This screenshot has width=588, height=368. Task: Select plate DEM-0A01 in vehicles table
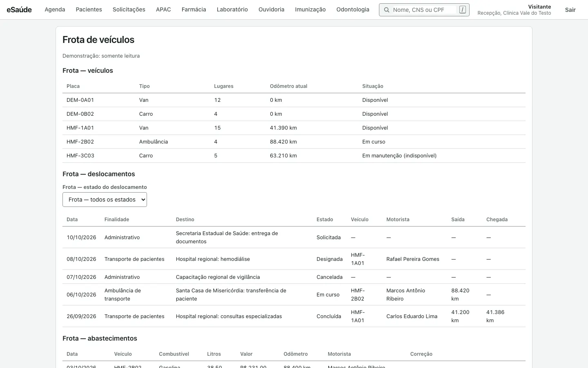[x=80, y=100]
